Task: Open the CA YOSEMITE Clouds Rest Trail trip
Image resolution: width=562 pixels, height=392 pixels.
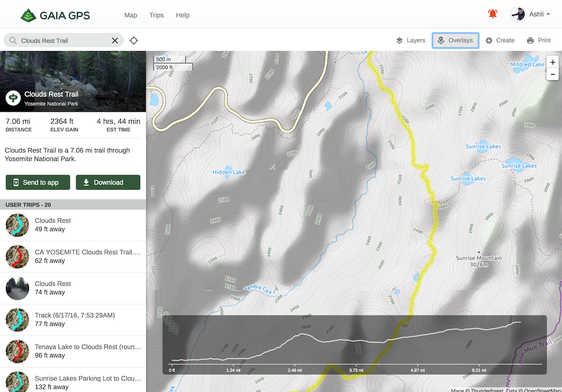Action: coord(73,257)
